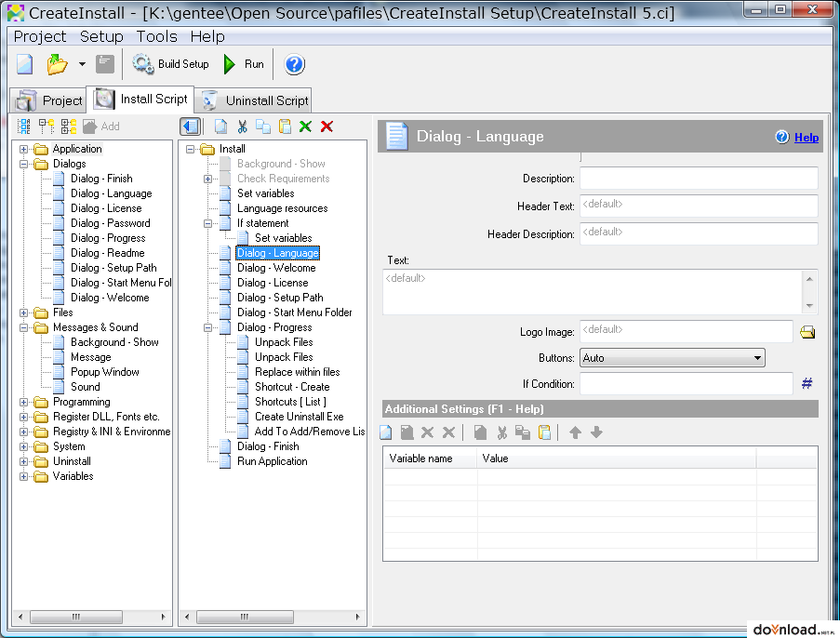Image resolution: width=840 pixels, height=638 pixels.
Task: Copy the selected script item in the script toolbar
Action: pos(263,126)
